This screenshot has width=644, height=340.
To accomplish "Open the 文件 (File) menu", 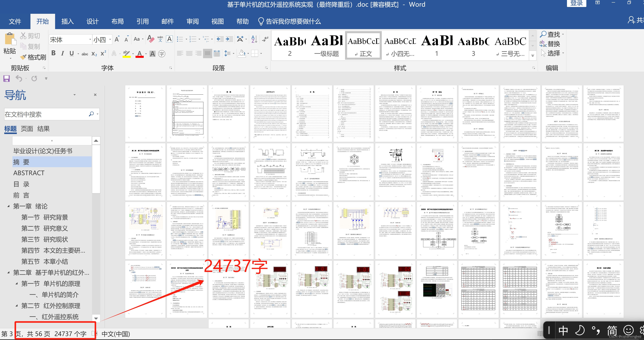I will coord(15,21).
